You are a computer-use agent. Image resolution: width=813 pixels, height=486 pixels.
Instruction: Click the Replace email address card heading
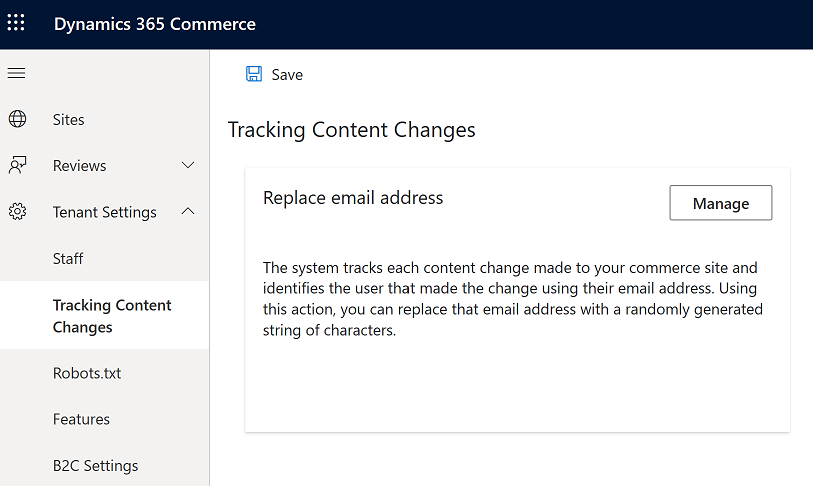point(353,197)
